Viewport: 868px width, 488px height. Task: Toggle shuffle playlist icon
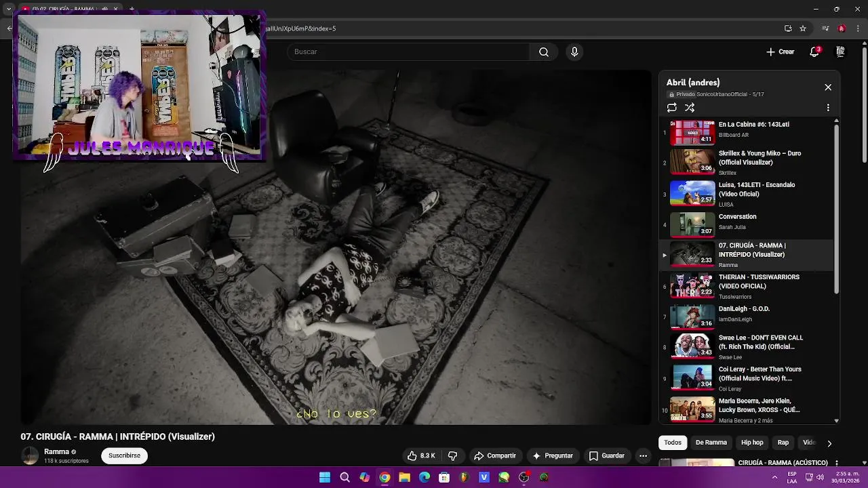(x=690, y=108)
